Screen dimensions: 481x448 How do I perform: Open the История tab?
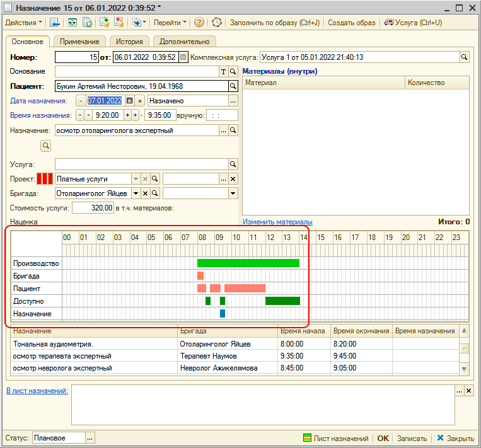129,42
